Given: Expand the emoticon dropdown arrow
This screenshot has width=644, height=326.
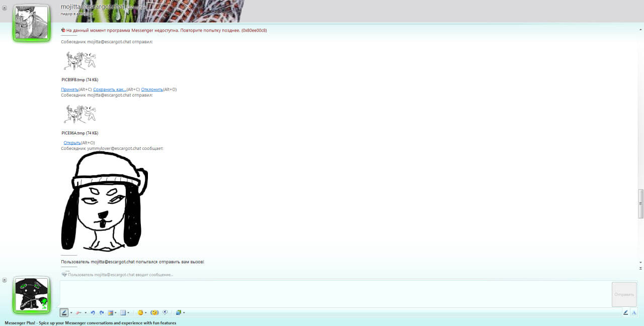Looking at the screenshot, I should 146,312.
